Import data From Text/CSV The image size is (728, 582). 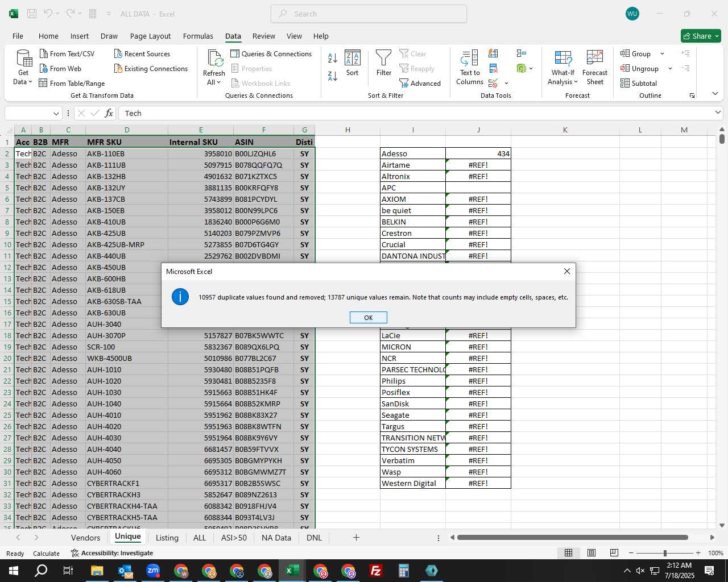point(67,54)
